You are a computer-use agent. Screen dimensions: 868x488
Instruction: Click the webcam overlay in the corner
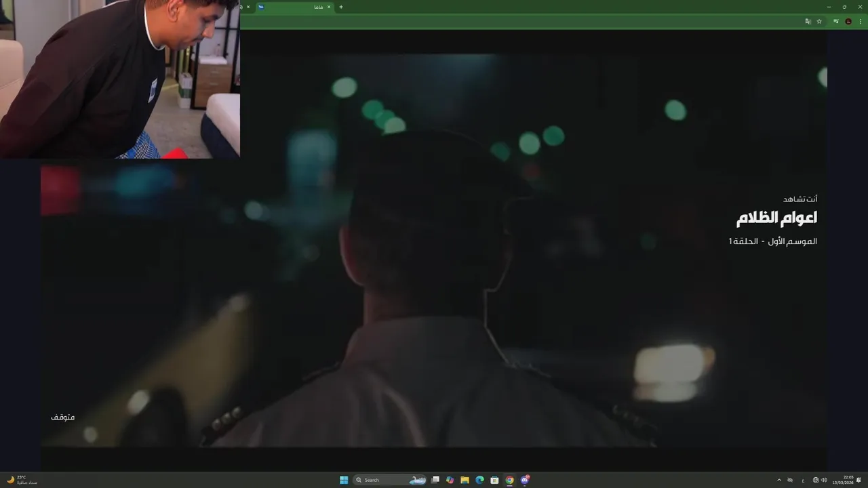(x=119, y=79)
